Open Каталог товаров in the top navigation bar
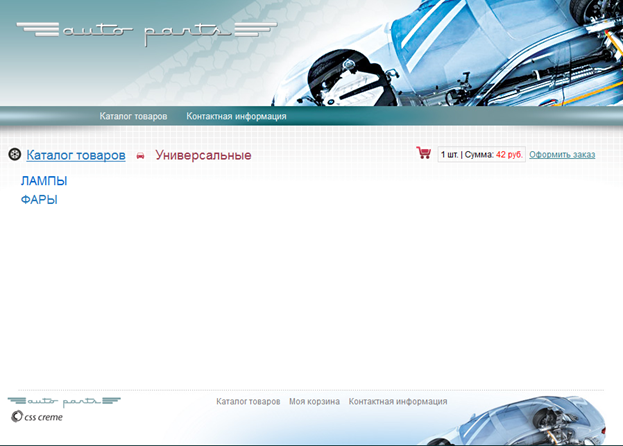623x446 pixels. click(133, 116)
